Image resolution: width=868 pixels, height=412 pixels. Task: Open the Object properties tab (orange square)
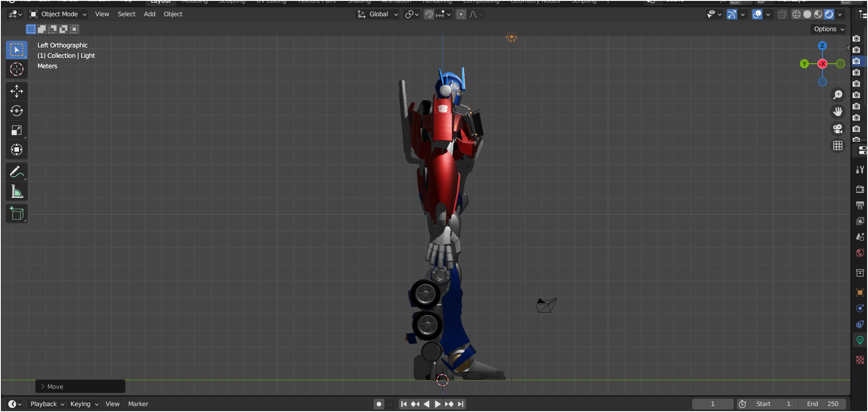tap(860, 292)
